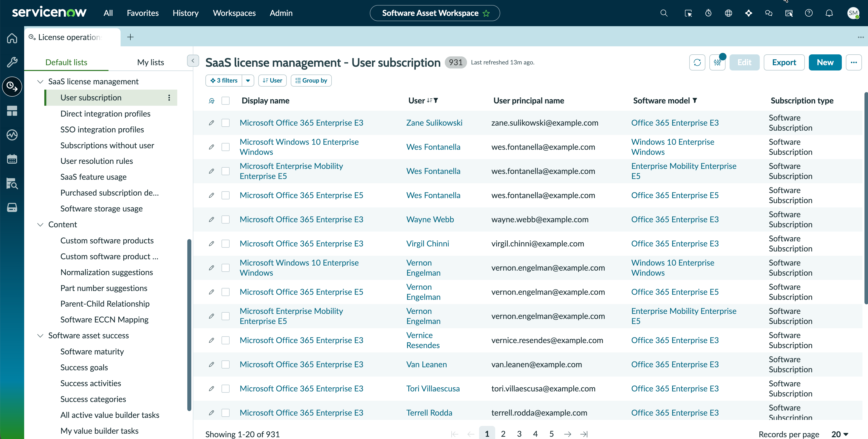Select checkbox for Tori Villaescusa row
Viewport: 868px width, 439px height.
coord(225,388)
